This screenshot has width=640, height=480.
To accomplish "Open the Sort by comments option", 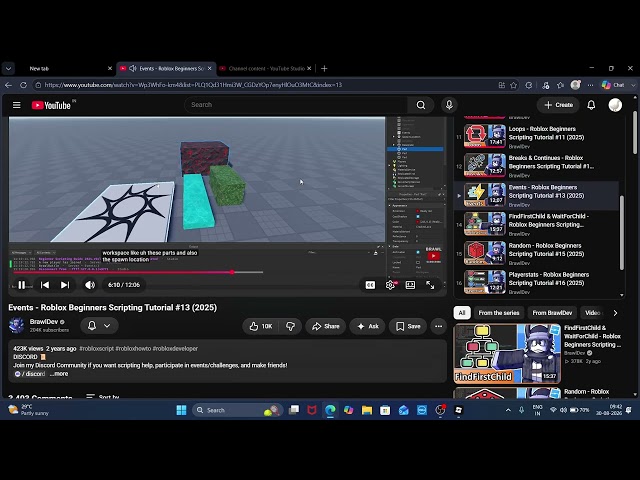I will pos(103,397).
